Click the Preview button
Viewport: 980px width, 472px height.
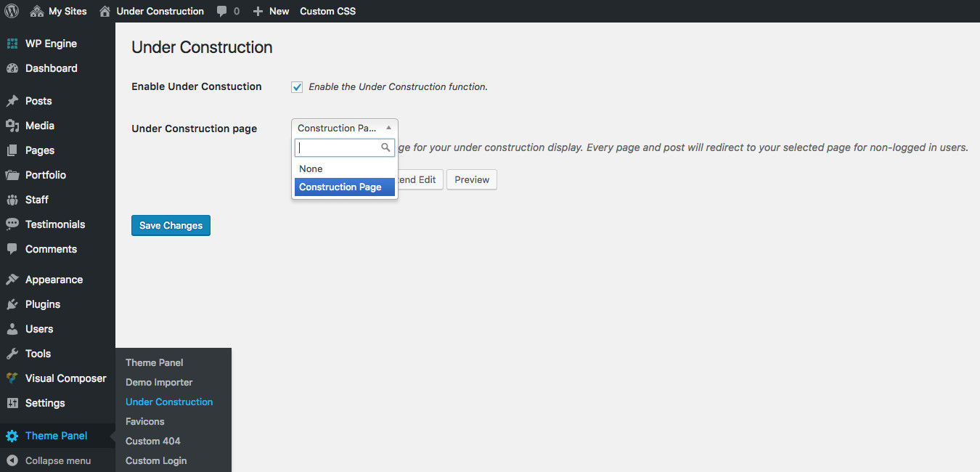472,179
